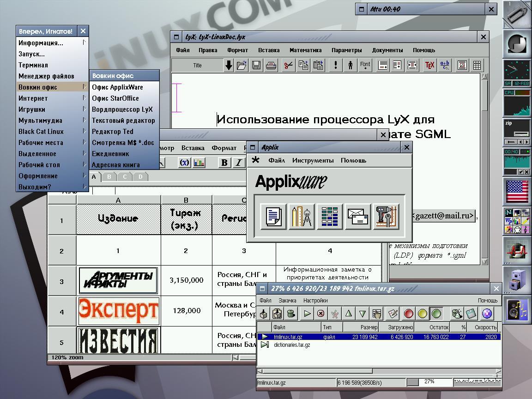Viewport: 532px width, 399px height.
Task: Print the LyX document
Action: [x=271, y=65]
